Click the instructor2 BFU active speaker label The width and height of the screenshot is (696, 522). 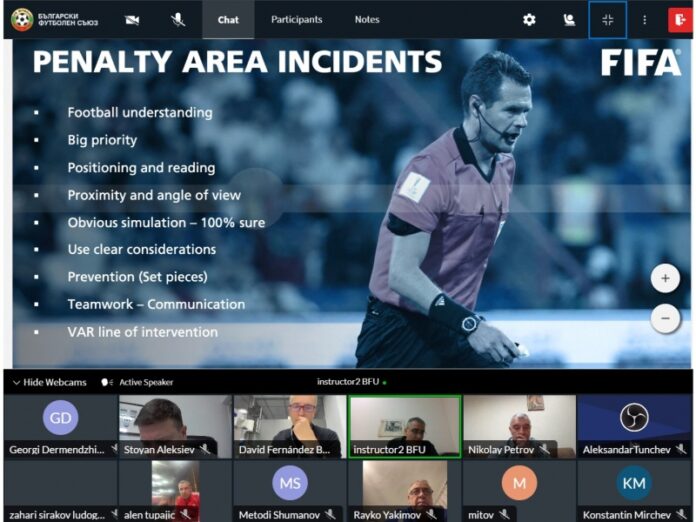coord(348,382)
